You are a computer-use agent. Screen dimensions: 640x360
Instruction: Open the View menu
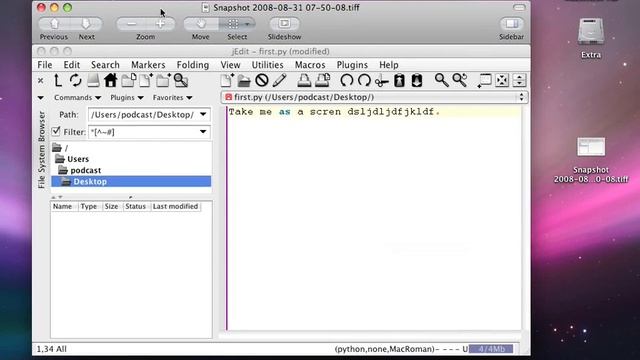230,65
